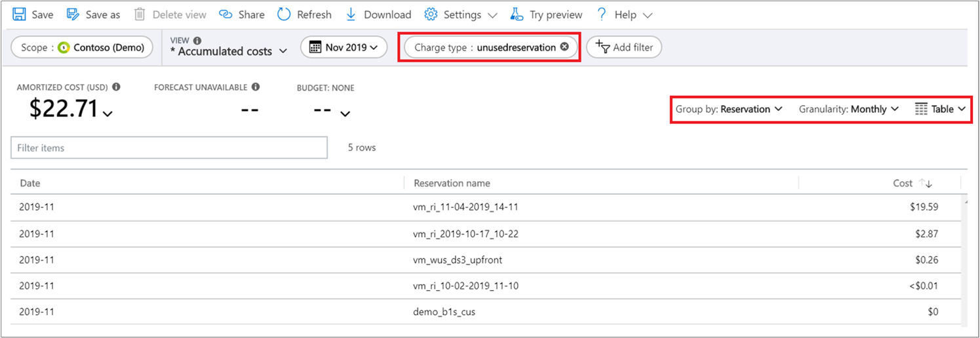Click the Cost column header text
980x338 pixels.
(903, 183)
